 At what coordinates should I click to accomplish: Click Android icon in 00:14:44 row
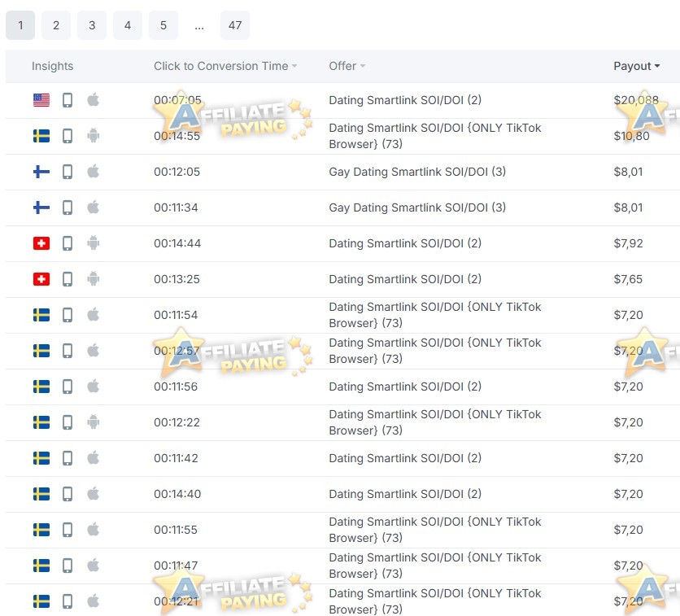coord(94,243)
